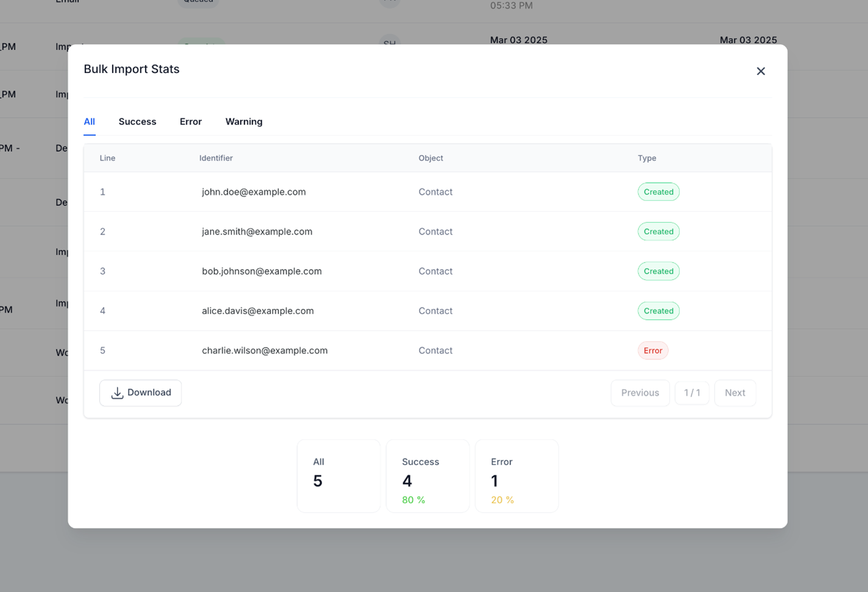The width and height of the screenshot is (868, 592).
Task: Click the Identifier column header
Action: click(216, 158)
